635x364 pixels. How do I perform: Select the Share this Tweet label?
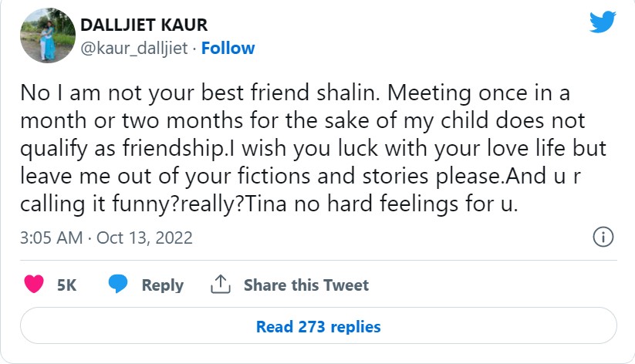(306, 285)
